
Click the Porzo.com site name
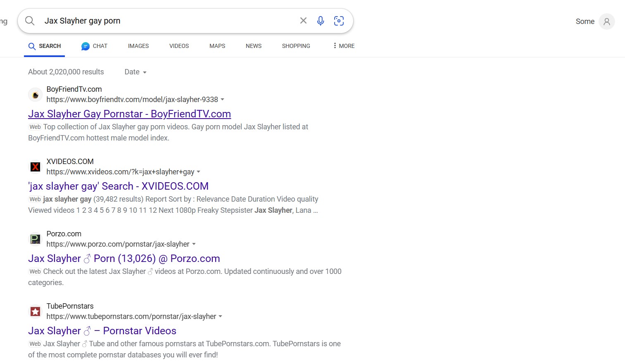coord(64,234)
